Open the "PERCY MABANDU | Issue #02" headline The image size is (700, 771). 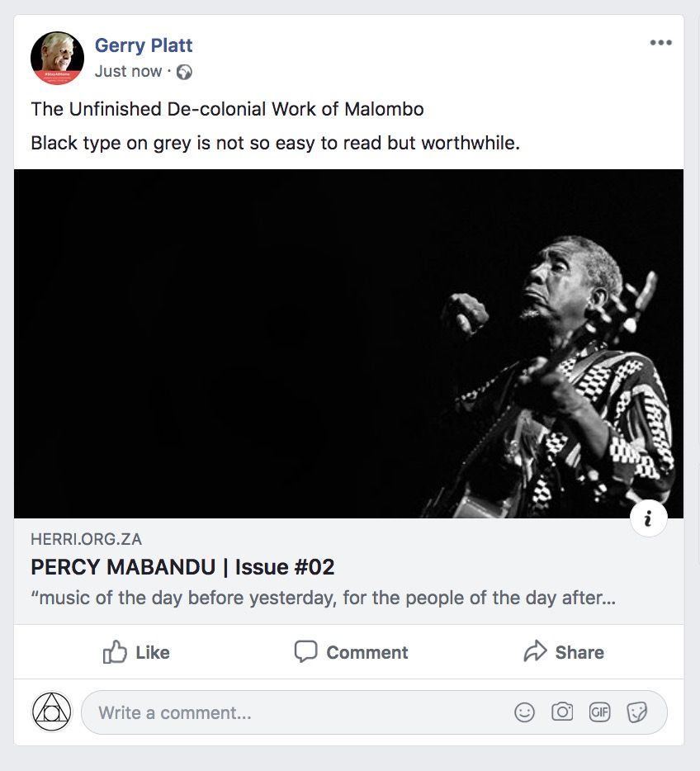(x=182, y=568)
